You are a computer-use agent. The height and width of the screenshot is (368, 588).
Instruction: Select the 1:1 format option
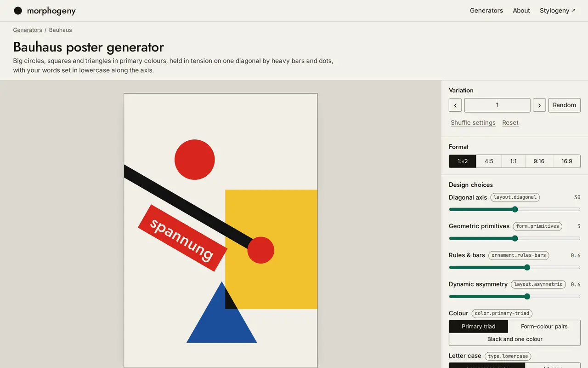pos(513,161)
